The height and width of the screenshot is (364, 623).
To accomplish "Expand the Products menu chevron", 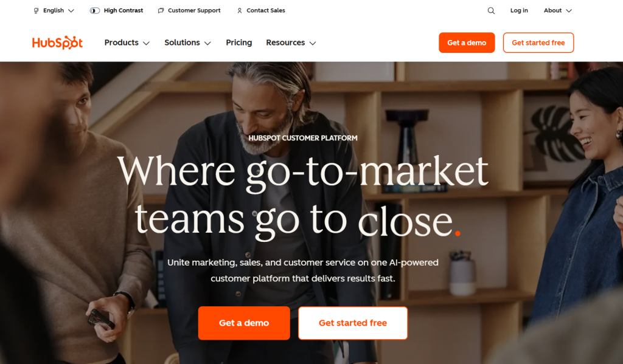I will tap(146, 43).
